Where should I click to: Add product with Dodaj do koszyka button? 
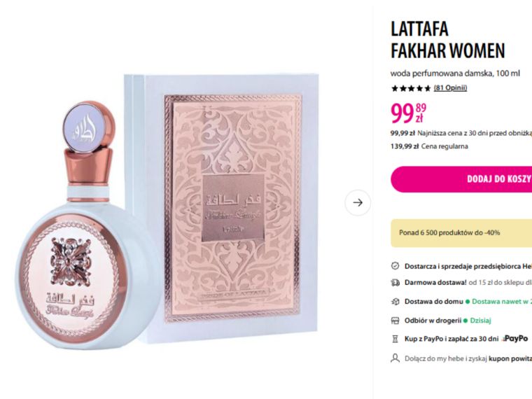(461, 179)
